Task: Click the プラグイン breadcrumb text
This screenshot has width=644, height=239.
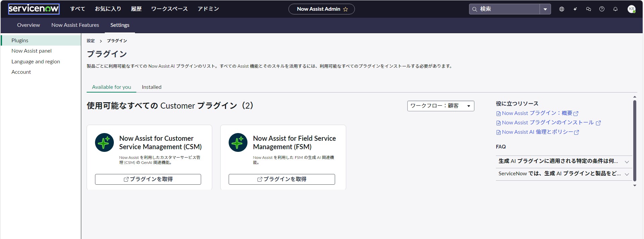Action: [x=117, y=41]
